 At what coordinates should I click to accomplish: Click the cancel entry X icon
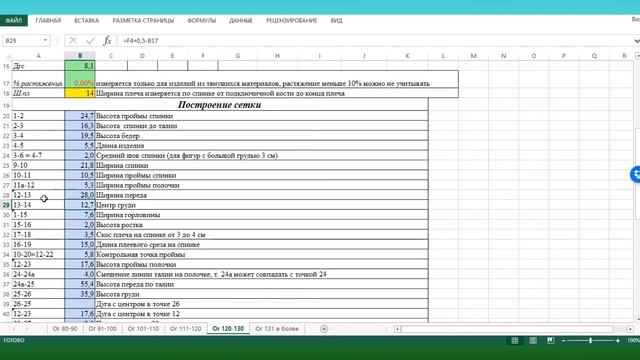(x=73, y=40)
